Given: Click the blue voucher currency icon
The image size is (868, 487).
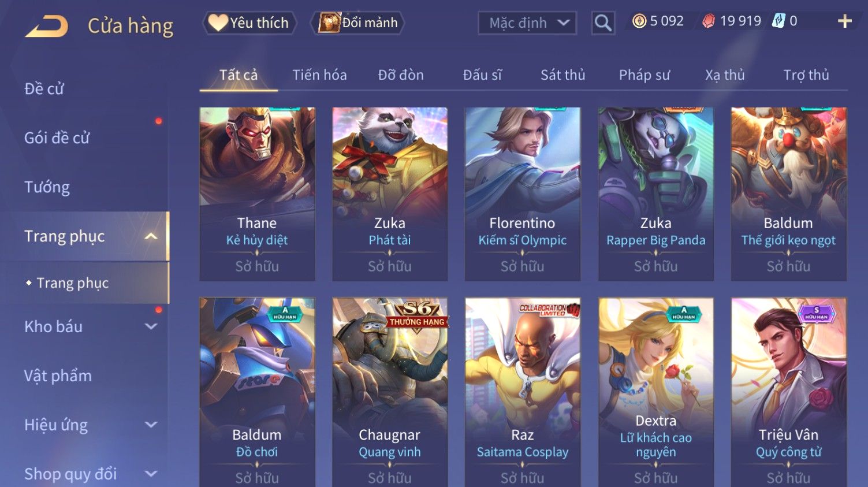Looking at the screenshot, I should [x=778, y=21].
